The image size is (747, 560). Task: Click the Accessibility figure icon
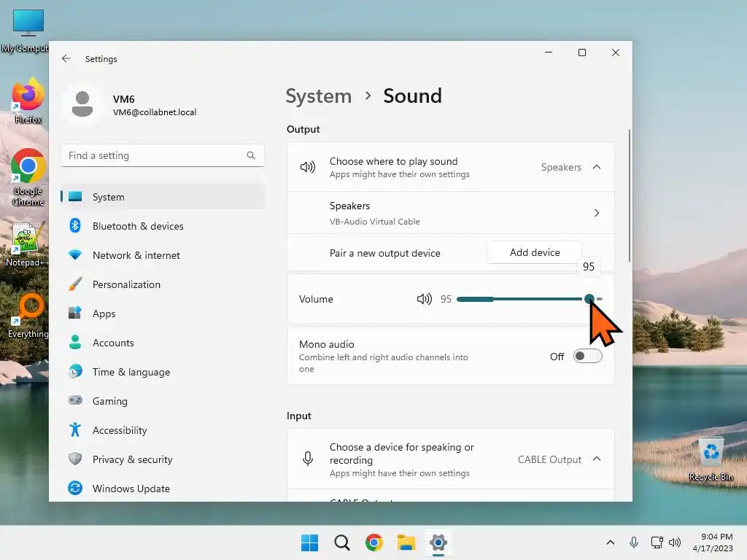coord(75,430)
